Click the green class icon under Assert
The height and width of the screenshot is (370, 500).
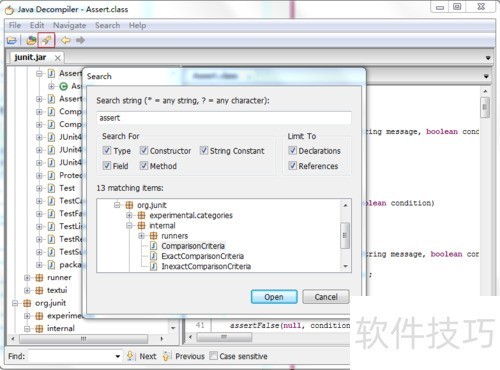[63, 86]
